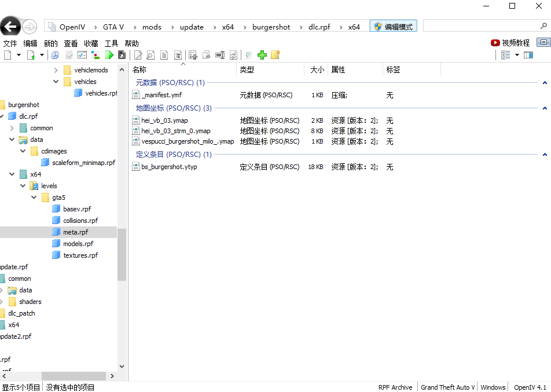The image size is (551, 392).
Task: Select hei_vb_03_strm_0.ymap file
Action: click(x=176, y=131)
